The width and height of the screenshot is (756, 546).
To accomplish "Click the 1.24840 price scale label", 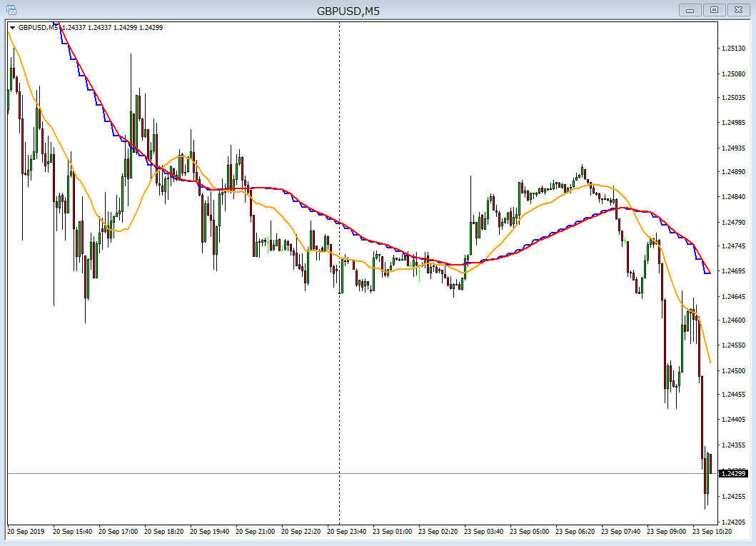I will click(733, 196).
